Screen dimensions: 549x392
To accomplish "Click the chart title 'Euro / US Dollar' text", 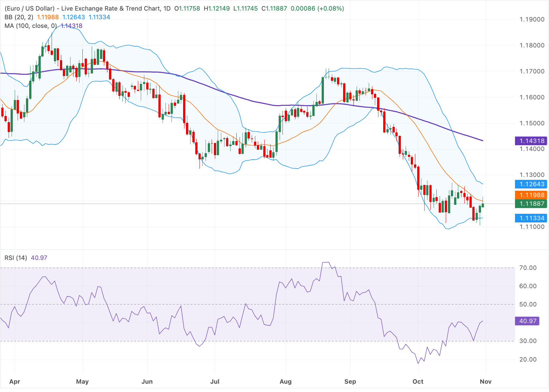I will 30,8.
